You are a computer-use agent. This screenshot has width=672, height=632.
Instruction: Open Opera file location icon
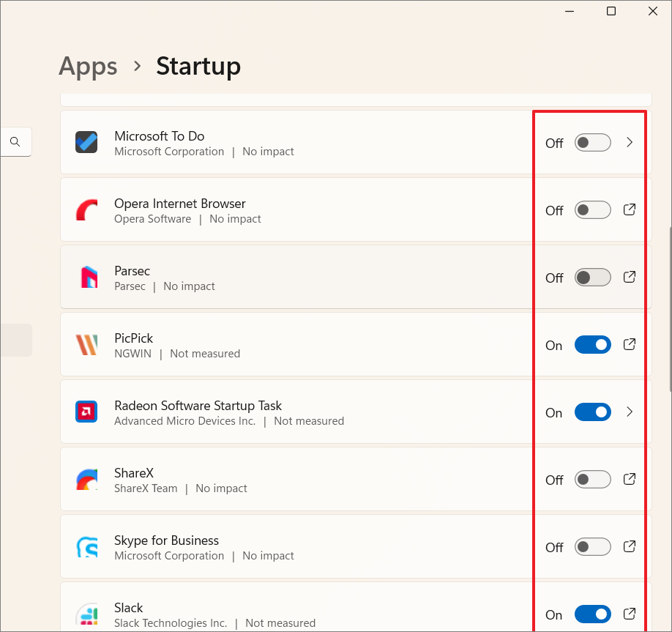coord(629,209)
